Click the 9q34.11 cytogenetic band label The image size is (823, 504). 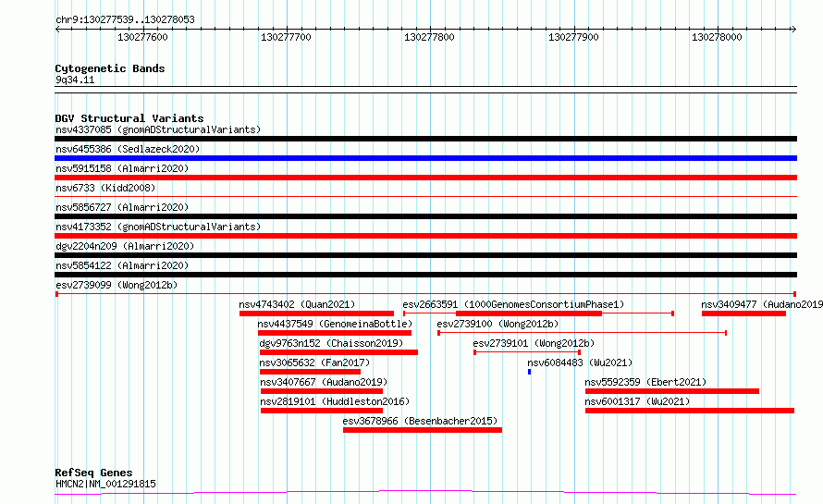(x=75, y=80)
